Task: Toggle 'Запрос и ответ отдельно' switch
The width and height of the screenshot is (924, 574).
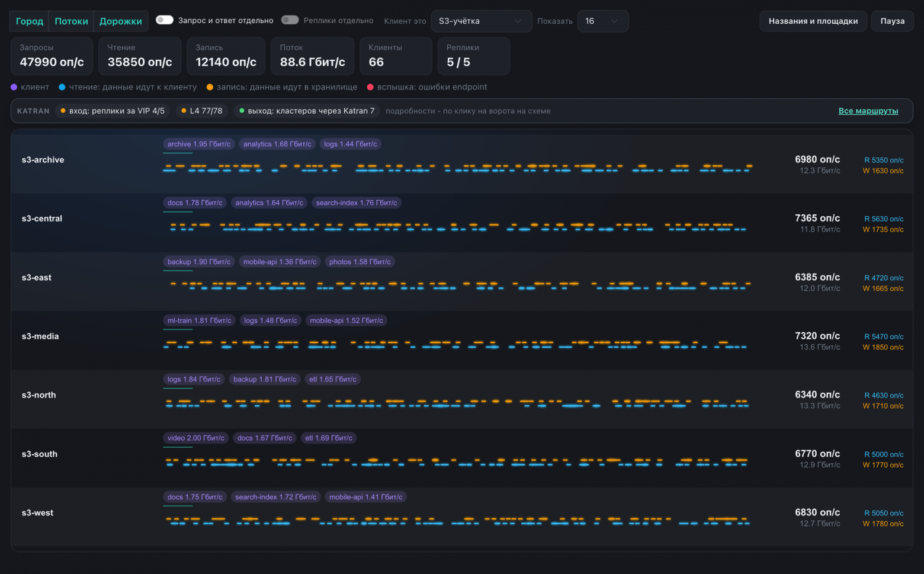Action: (164, 20)
